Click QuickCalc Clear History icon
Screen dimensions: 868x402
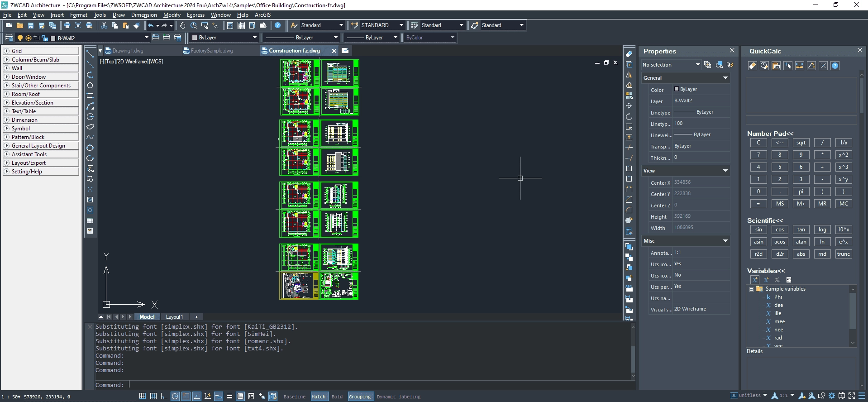coord(764,66)
